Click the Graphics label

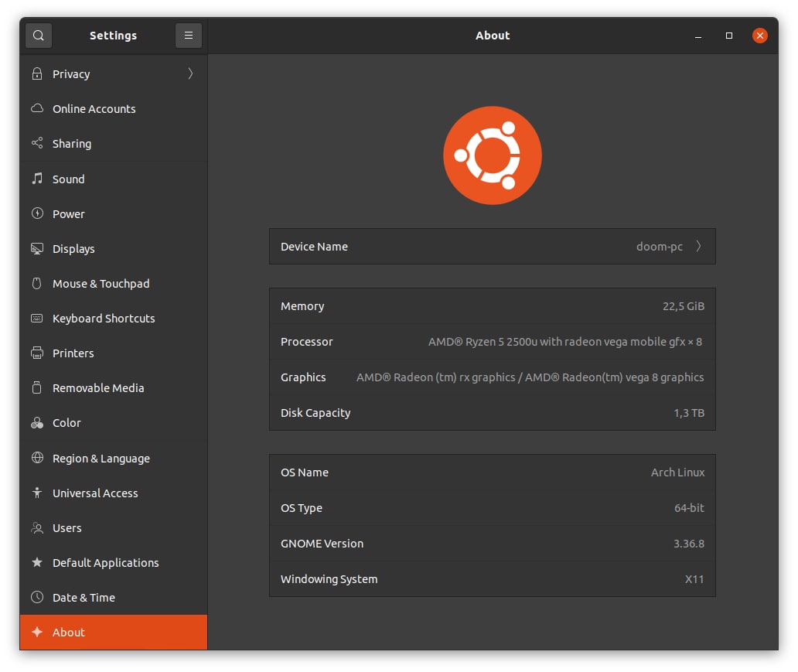[x=303, y=377]
